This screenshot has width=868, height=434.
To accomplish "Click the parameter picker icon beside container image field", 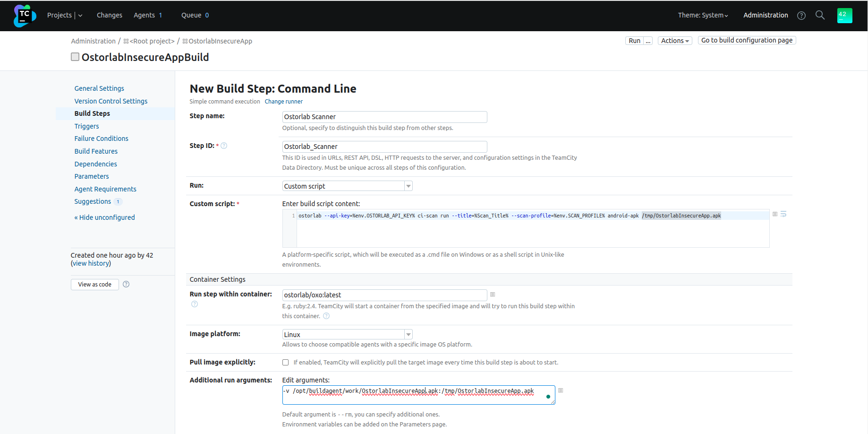I will click(493, 295).
